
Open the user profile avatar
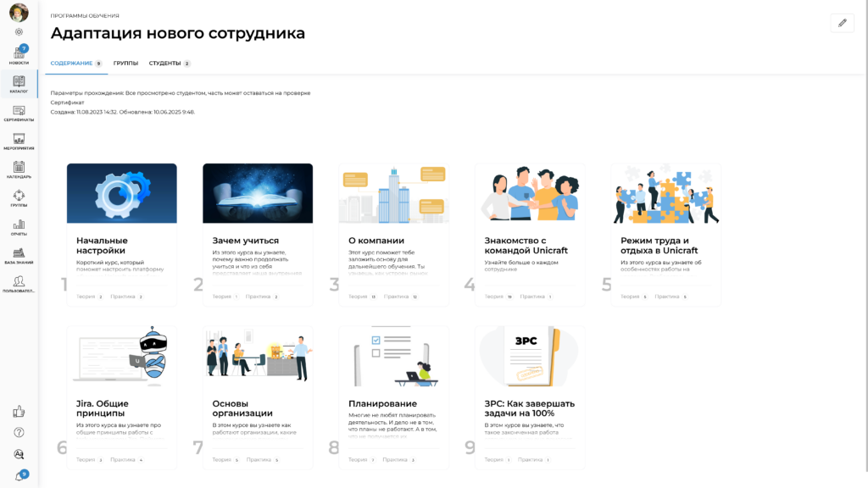click(x=19, y=12)
